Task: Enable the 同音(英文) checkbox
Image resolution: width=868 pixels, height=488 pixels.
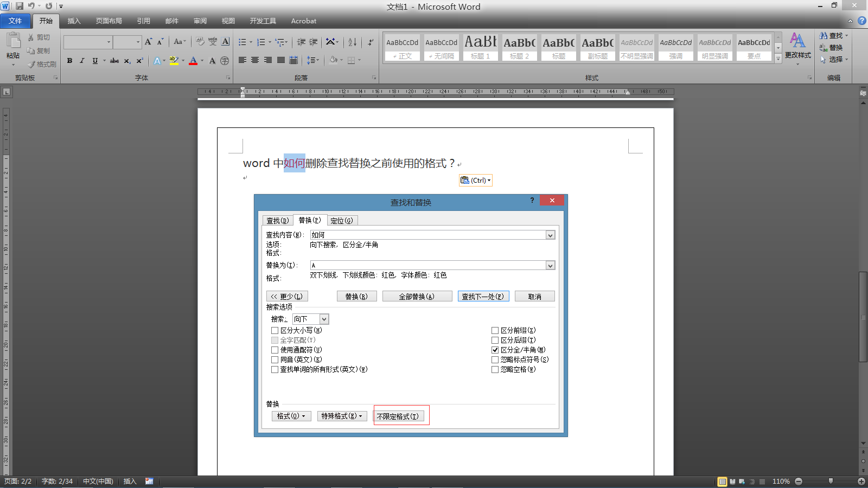Action: coord(275,359)
